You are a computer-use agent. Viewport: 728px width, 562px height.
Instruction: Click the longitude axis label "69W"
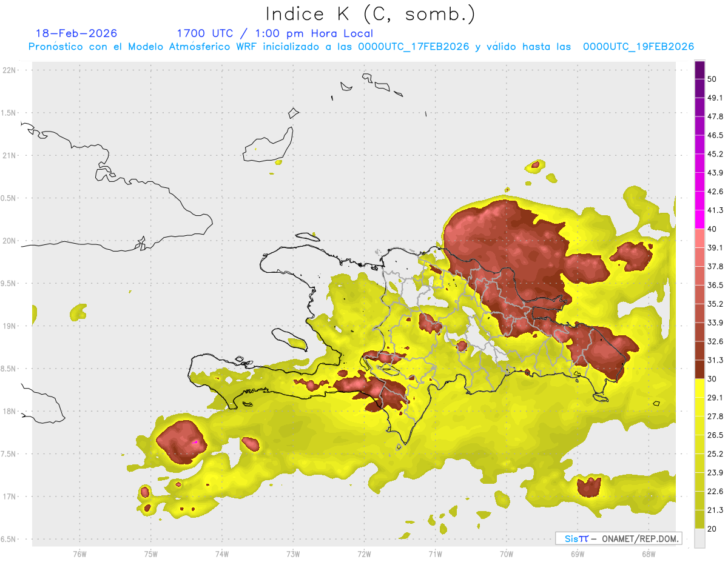[577, 554]
